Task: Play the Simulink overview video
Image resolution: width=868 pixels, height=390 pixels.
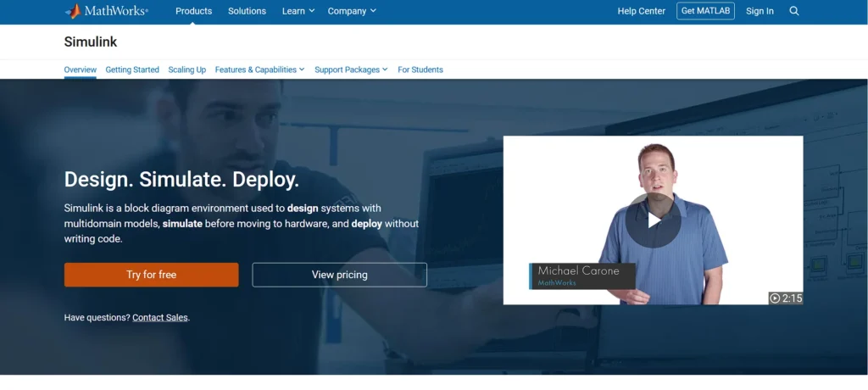Action: tap(653, 220)
